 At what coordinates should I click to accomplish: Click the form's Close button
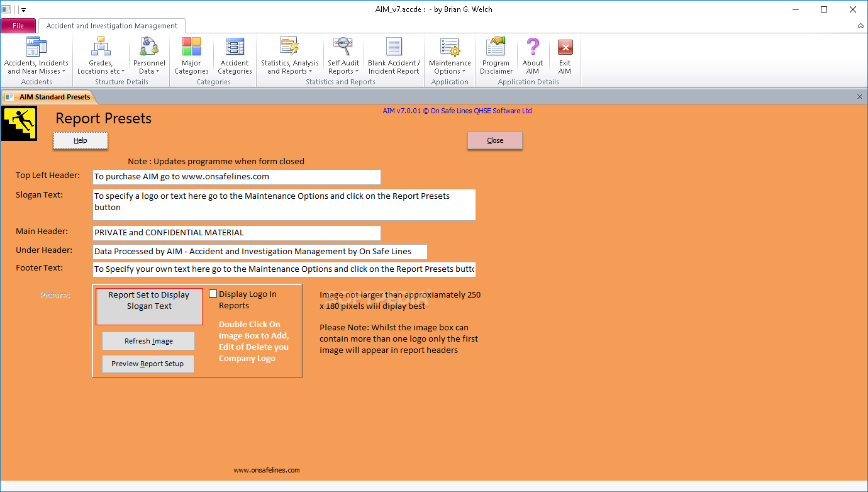coord(495,140)
